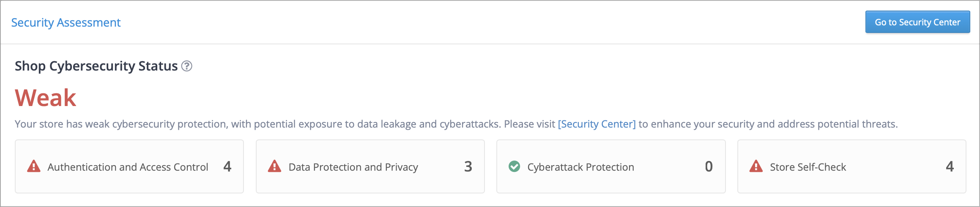Select the Cyberattack Protection card

click(x=611, y=166)
